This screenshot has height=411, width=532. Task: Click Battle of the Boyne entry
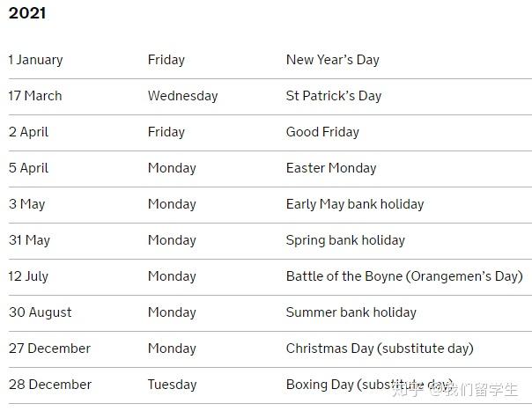403,276
